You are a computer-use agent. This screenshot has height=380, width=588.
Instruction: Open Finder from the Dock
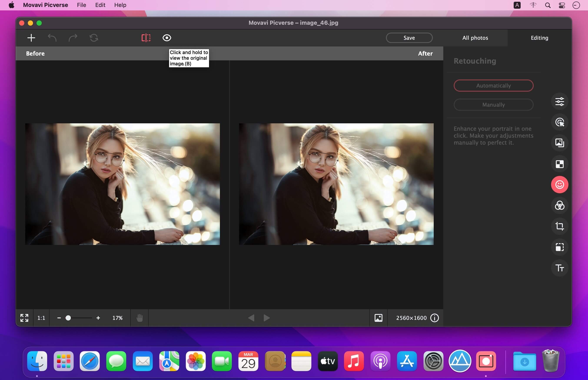[37, 361]
